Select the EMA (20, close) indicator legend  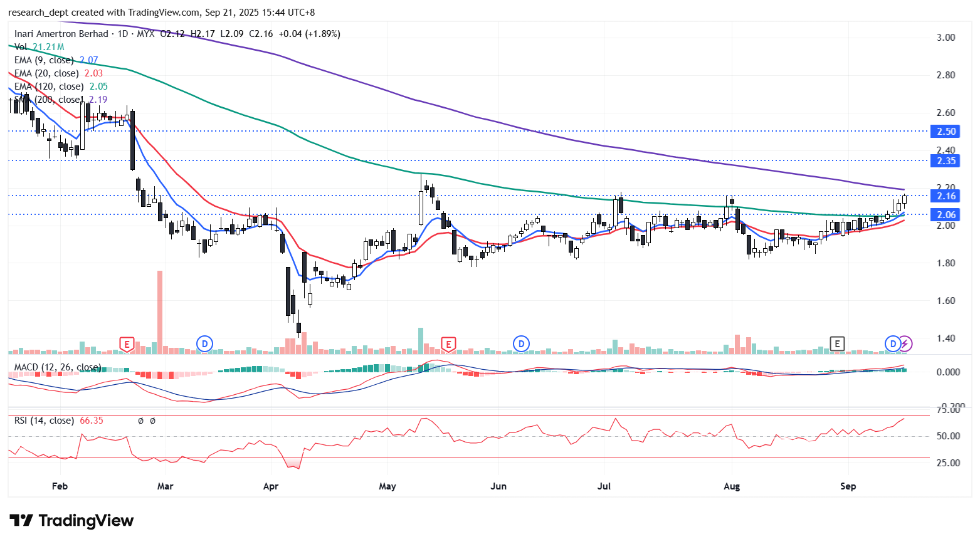click(46, 73)
